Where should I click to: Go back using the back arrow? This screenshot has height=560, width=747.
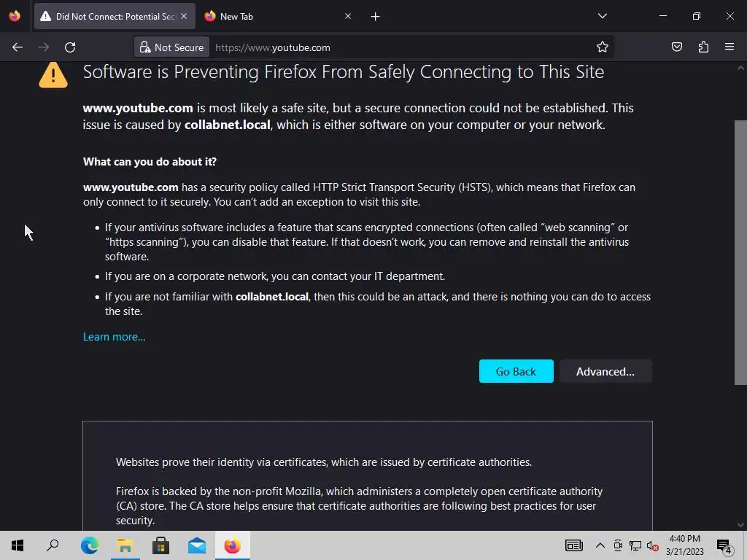point(18,47)
